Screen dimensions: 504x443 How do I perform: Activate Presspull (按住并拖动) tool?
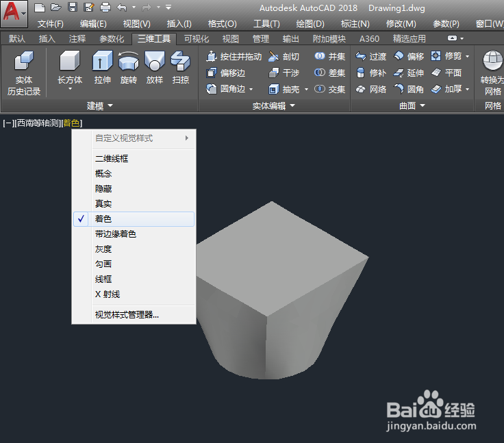[x=234, y=57]
